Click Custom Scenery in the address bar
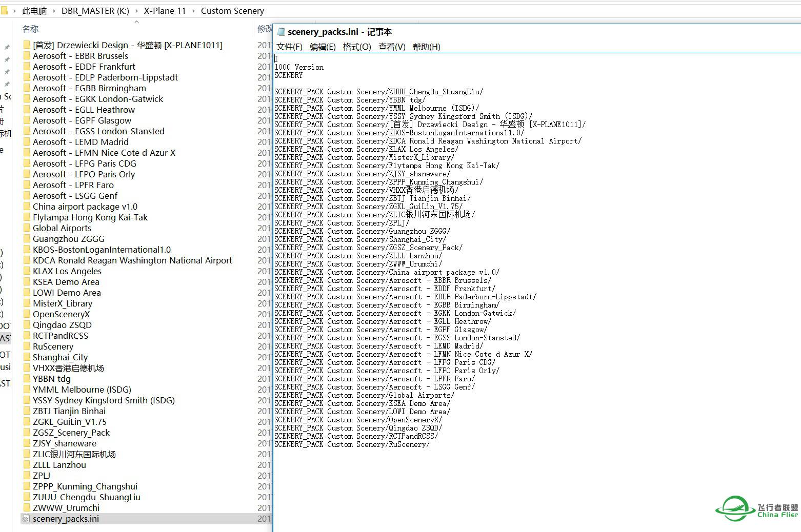This screenshot has height=532, width=801. click(232, 11)
